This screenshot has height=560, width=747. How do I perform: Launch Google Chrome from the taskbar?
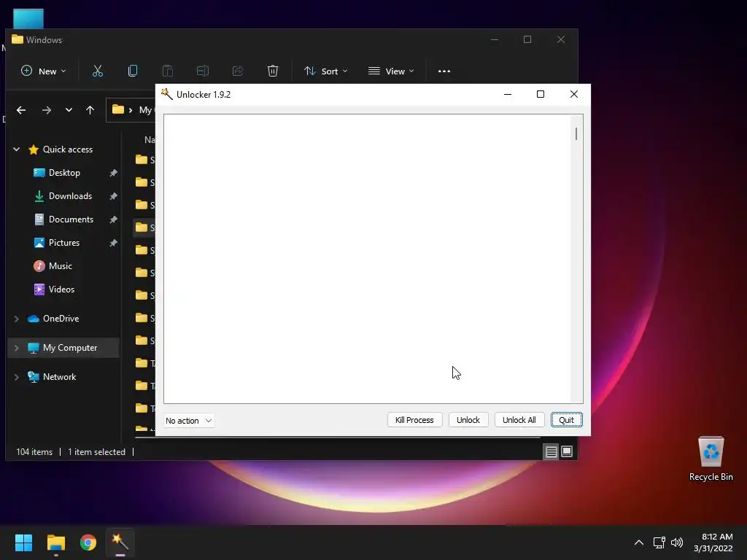click(88, 542)
